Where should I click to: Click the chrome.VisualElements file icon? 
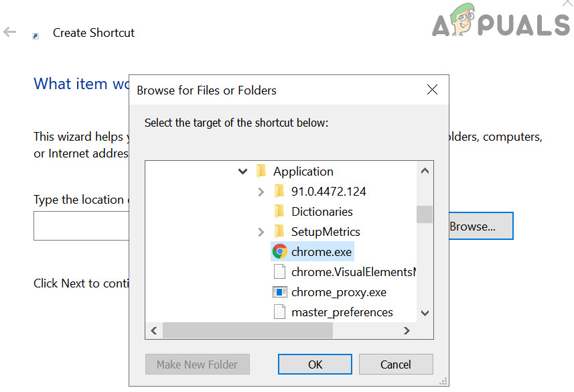(x=279, y=272)
